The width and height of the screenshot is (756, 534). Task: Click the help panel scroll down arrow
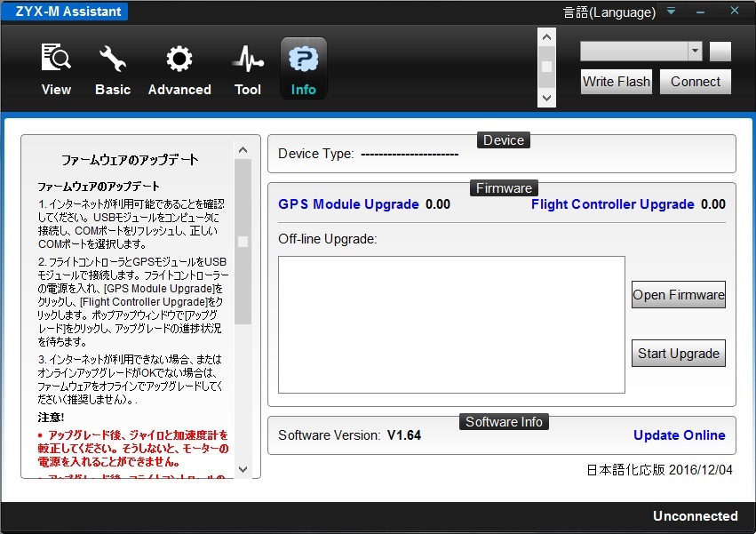coord(243,469)
